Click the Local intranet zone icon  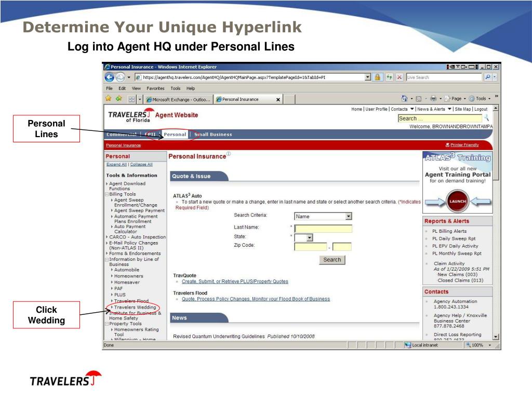pyautogui.click(x=408, y=345)
